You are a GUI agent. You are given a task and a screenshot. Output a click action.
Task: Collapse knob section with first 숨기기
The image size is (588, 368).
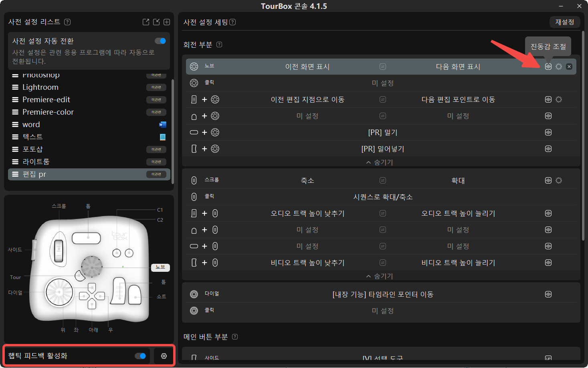click(380, 162)
